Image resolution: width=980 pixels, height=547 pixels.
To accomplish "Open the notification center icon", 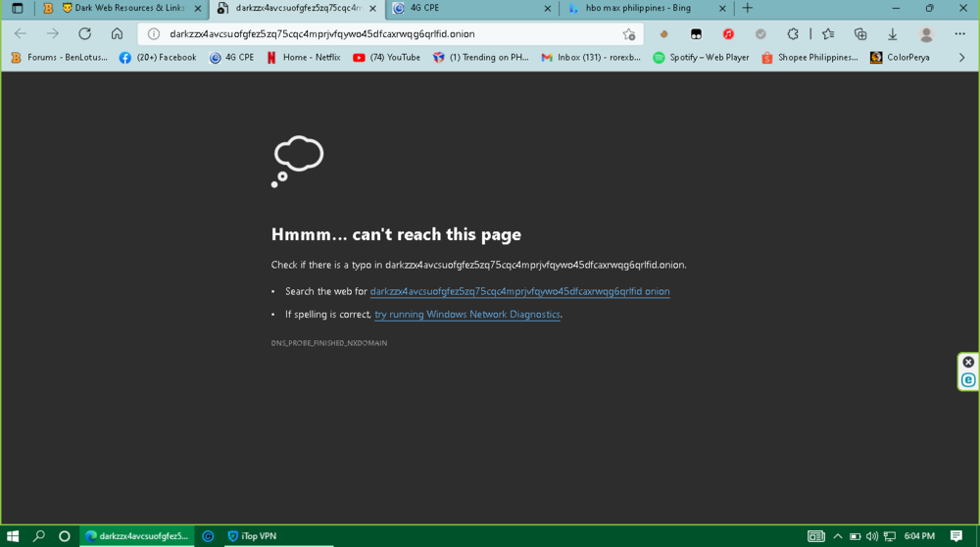I will click(x=956, y=536).
